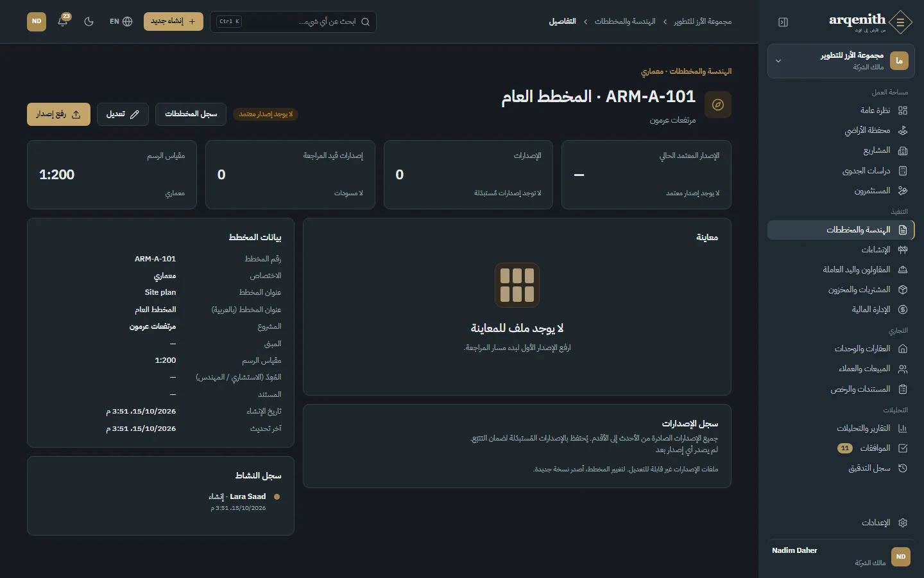Click the Lara Saad activity entry
This screenshot has width=924, height=578.
click(x=239, y=502)
